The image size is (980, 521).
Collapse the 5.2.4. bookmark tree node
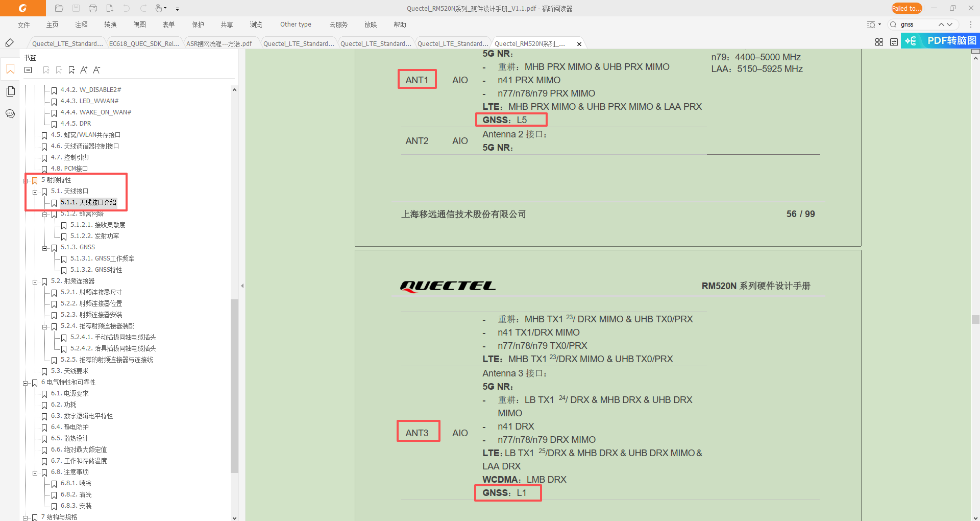tap(45, 326)
